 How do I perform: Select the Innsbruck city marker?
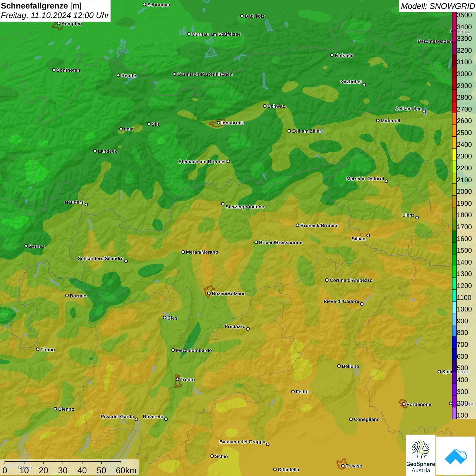point(219,123)
